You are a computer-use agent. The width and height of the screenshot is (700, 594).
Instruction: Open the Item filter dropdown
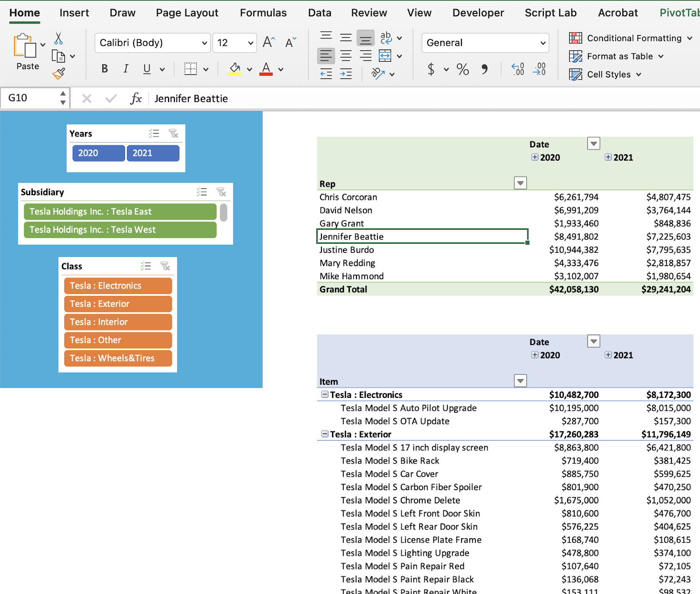point(520,381)
